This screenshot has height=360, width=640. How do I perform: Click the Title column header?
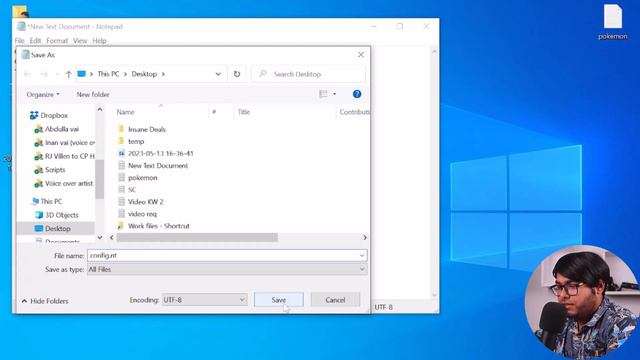click(x=244, y=112)
